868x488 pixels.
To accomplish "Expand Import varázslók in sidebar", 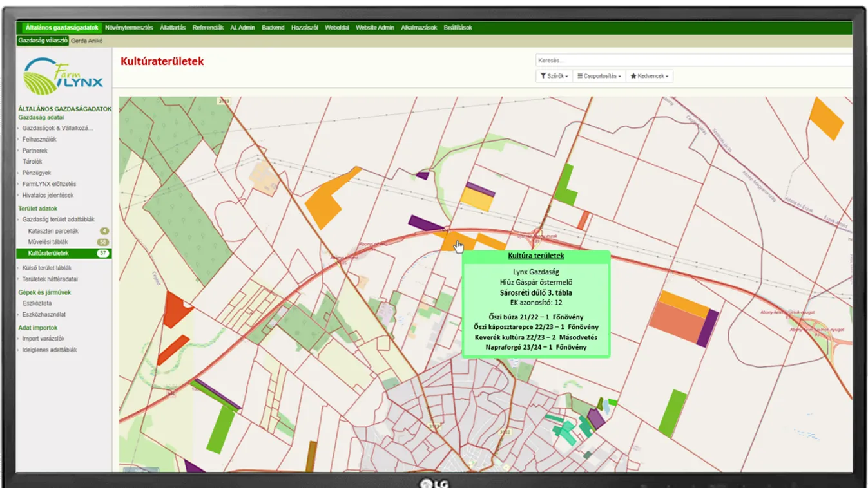I will 43,339.
